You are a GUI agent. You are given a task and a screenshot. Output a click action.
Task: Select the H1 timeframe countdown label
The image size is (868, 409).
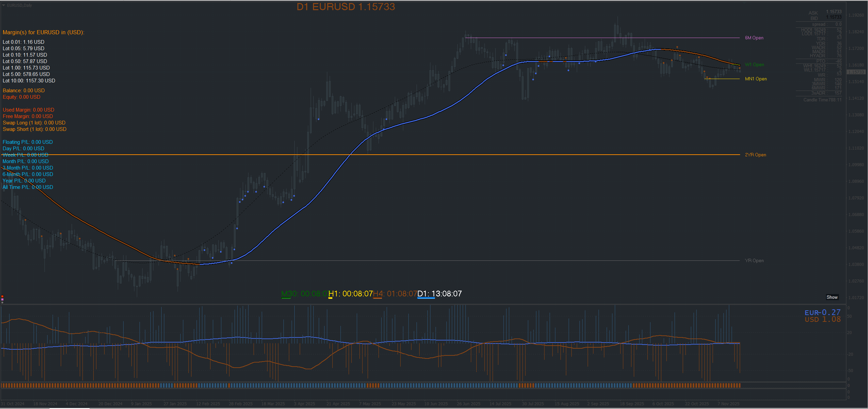pos(350,294)
